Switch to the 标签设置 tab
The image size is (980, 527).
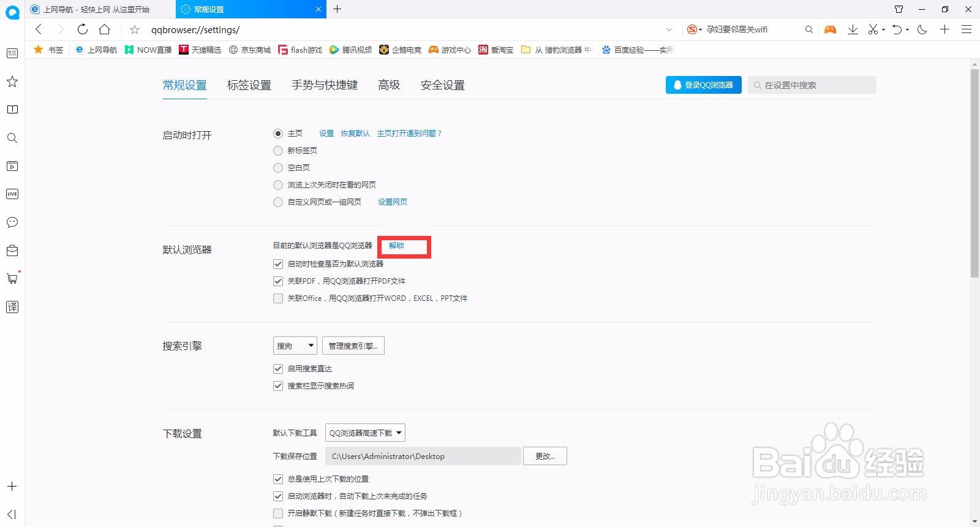(x=249, y=85)
